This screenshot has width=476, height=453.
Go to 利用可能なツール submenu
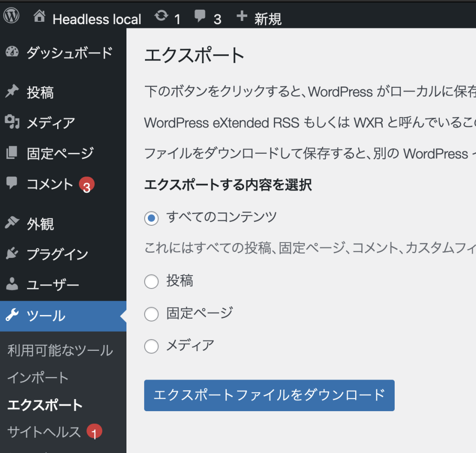pos(60,350)
